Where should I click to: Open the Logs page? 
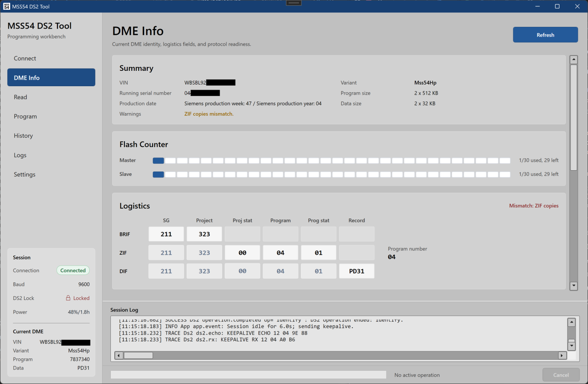51,155
